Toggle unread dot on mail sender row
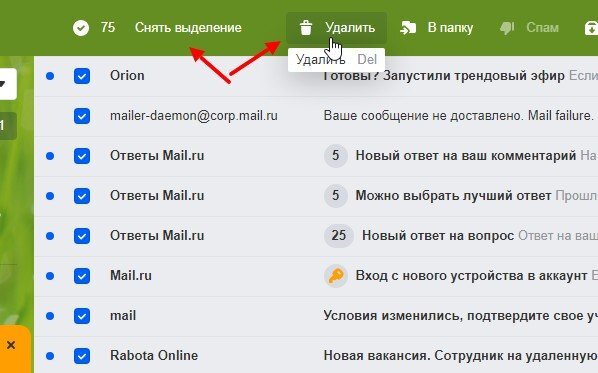This screenshot has width=598, height=373. [x=50, y=316]
